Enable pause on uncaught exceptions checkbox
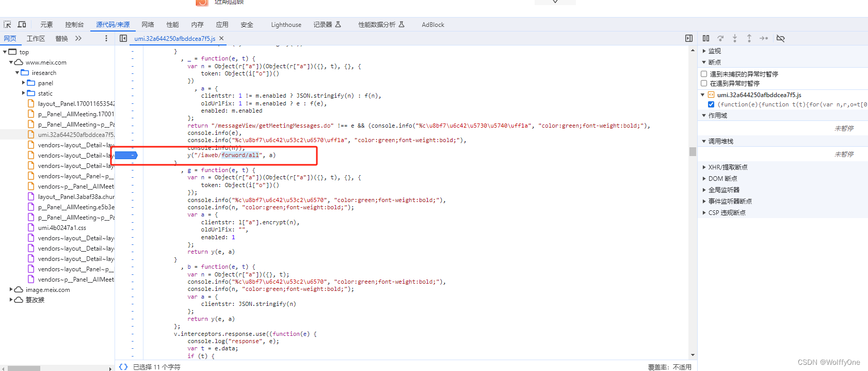The image size is (868, 371). (x=704, y=74)
